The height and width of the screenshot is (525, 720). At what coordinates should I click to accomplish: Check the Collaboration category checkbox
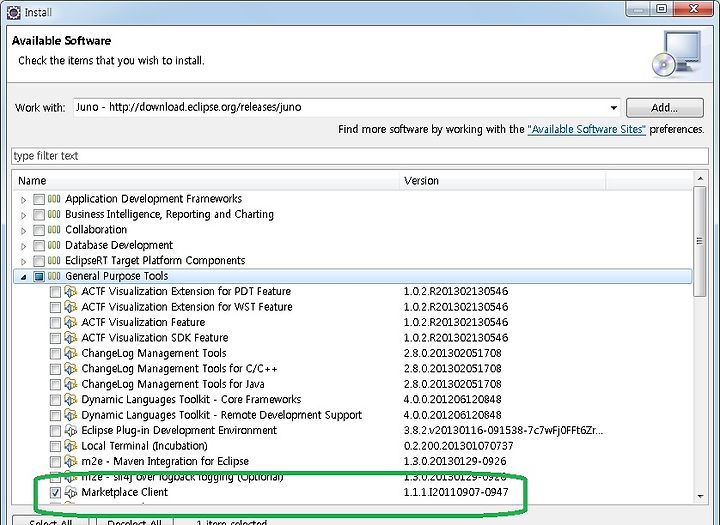[39, 230]
